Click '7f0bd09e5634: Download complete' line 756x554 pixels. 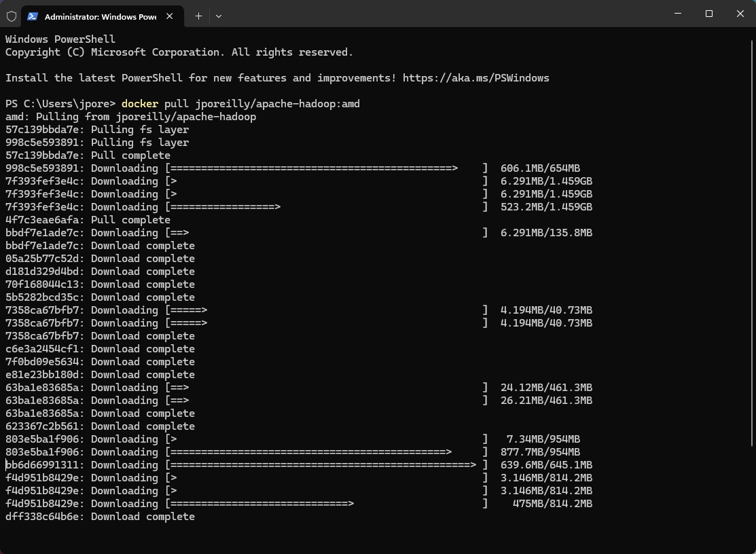coord(100,363)
